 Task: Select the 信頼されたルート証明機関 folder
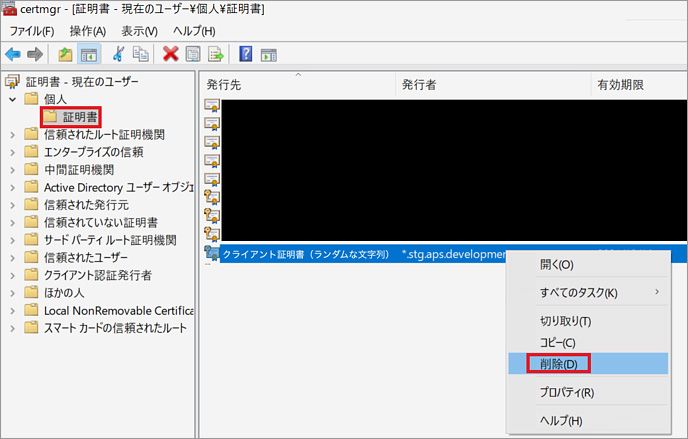pos(94,135)
